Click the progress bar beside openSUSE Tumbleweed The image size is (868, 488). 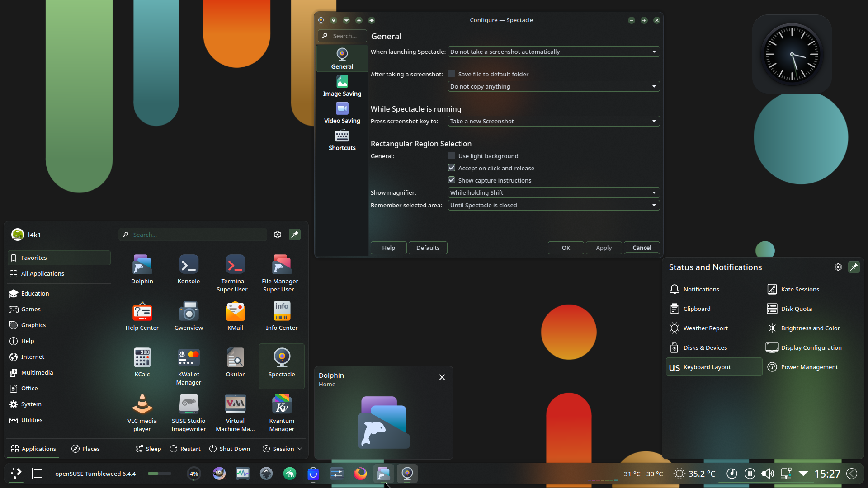coord(160,474)
